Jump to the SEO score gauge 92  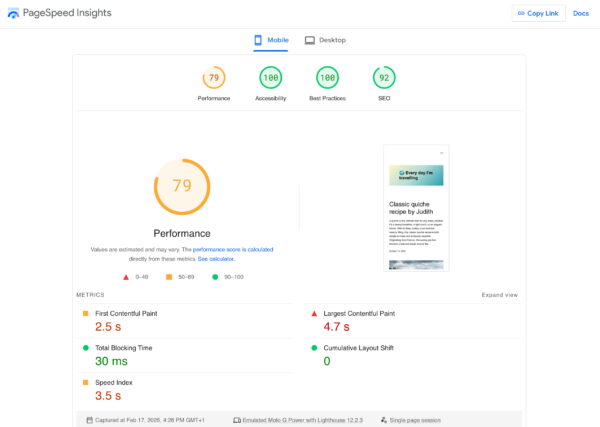coord(384,78)
